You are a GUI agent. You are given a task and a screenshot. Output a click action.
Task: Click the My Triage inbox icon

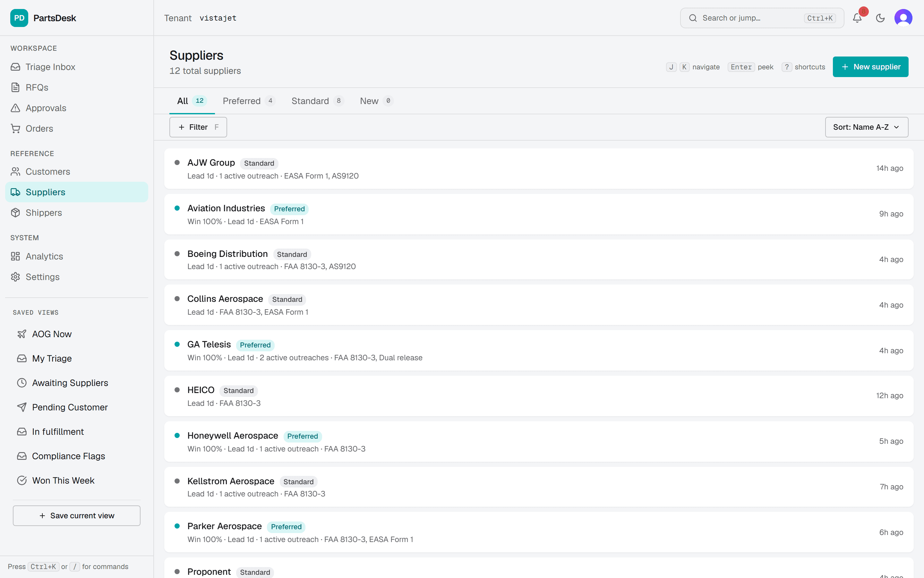tap(22, 359)
